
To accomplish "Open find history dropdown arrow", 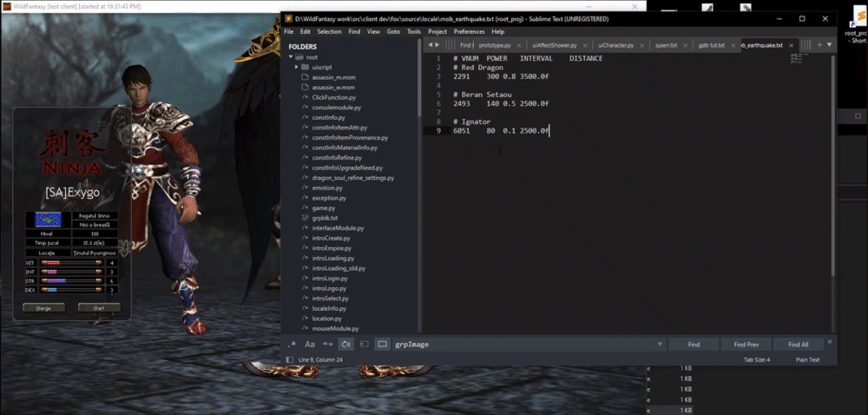I will (x=660, y=344).
